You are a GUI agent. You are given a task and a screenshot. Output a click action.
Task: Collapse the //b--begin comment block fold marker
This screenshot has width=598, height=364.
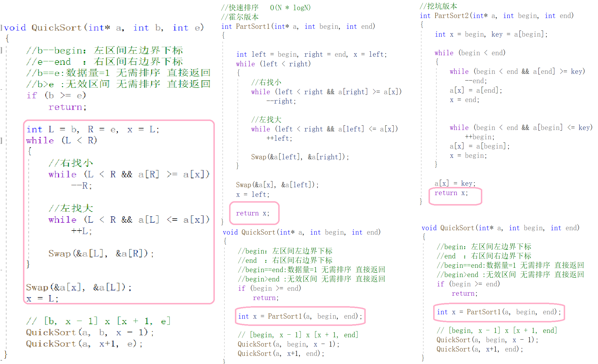(x=1, y=50)
